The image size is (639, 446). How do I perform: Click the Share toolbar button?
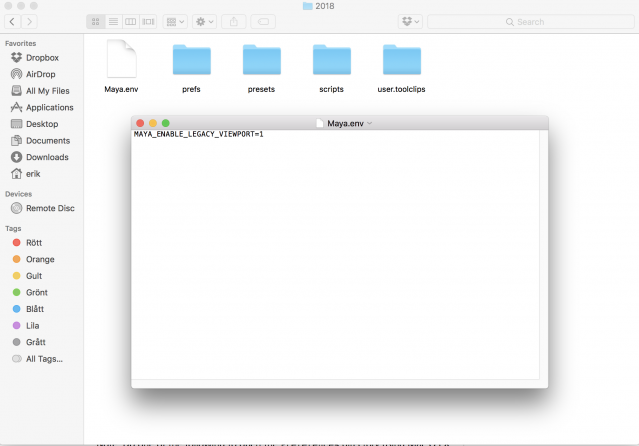pos(234,22)
